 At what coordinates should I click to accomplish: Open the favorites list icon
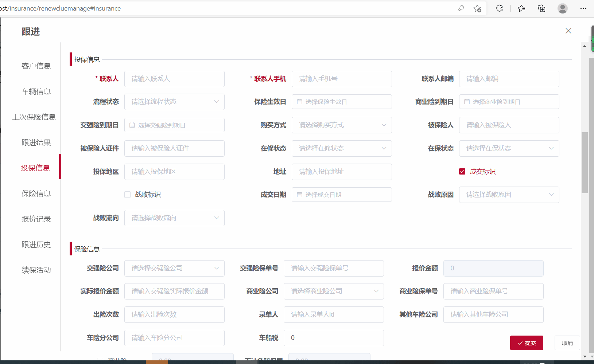521,8
